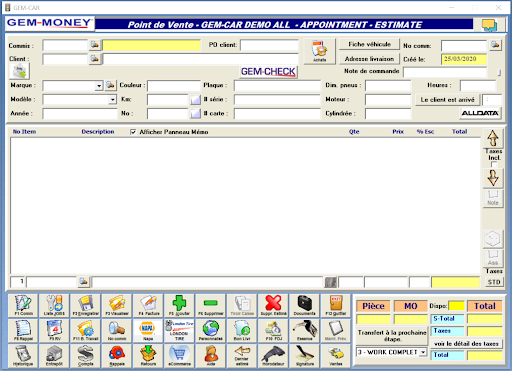Add item with green plus F5 Ajouter

[179, 305]
